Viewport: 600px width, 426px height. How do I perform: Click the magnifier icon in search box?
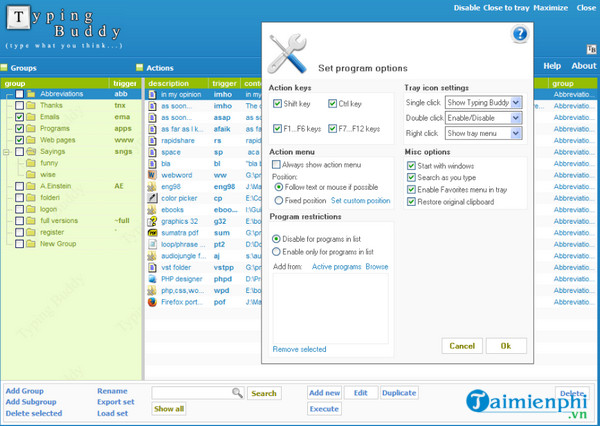(x=236, y=393)
